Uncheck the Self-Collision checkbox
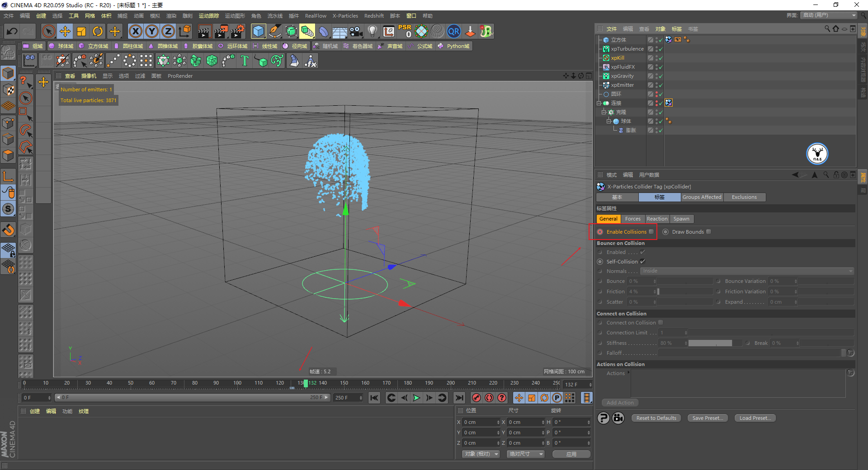868x470 pixels. coord(642,261)
